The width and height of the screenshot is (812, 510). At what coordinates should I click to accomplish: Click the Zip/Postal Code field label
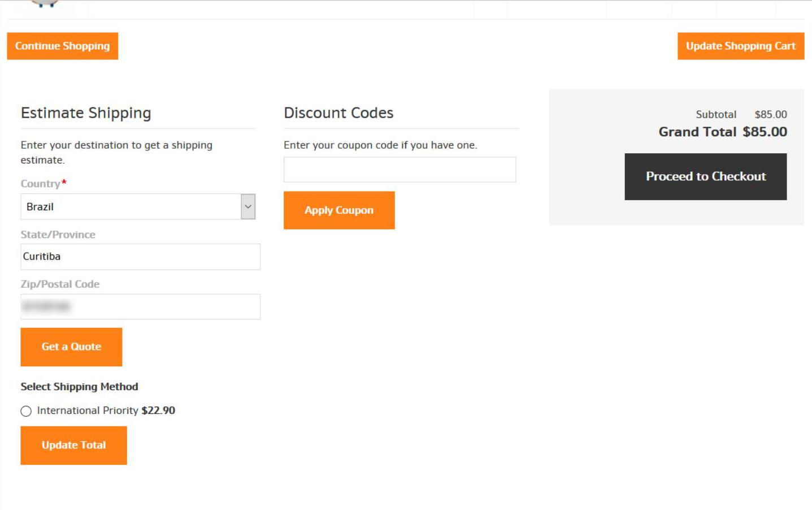(x=60, y=284)
